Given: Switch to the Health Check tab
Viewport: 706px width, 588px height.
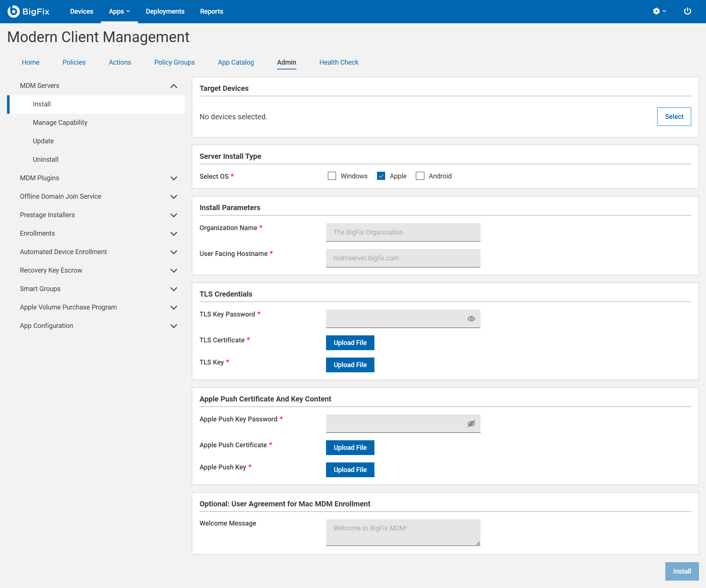Looking at the screenshot, I should [x=339, y=62].
